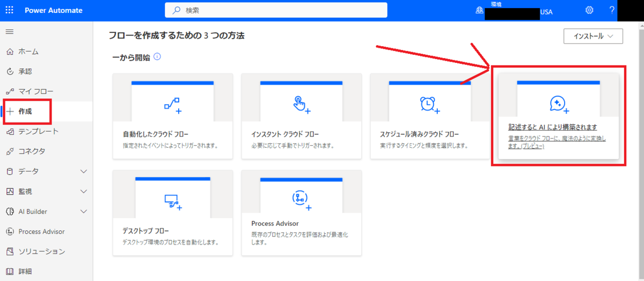The width and height of the screenshot is (644, 281).
Task: Click 実行するタイミングと頻度を選択します text
Action: click(424, 146)
